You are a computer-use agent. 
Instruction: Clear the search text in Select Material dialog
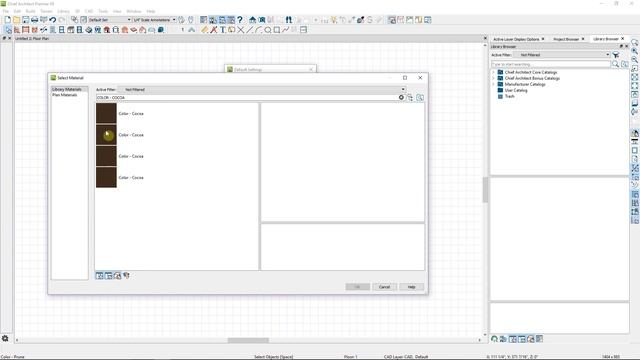(x=401, y=98)
